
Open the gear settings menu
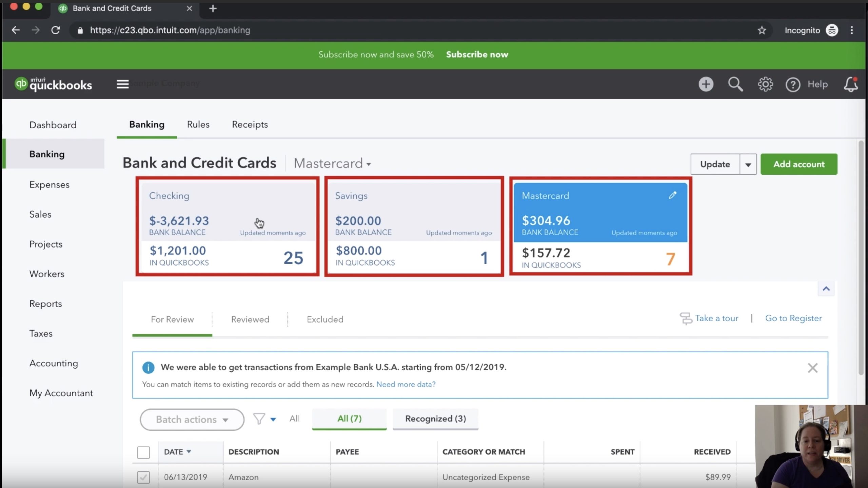pyautogui.click(x=765, y=84)
